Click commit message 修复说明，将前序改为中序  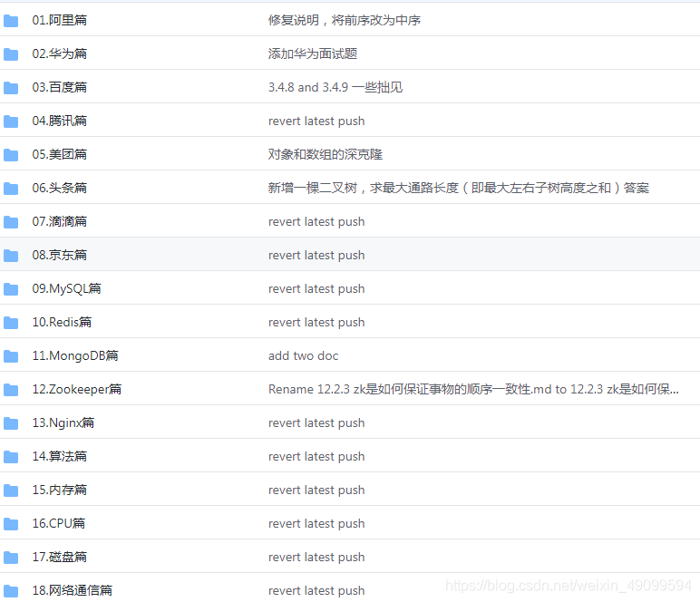pos(345,20)
